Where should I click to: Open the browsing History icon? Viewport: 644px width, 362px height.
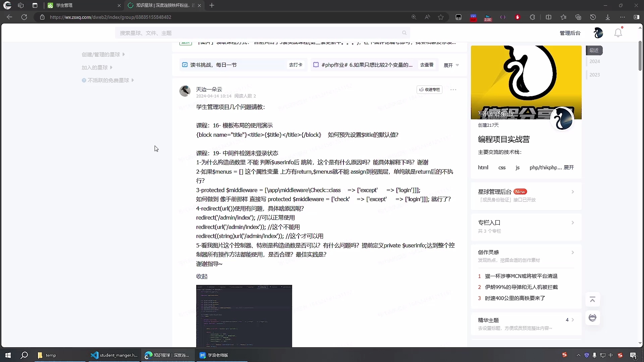click(593, 17)
